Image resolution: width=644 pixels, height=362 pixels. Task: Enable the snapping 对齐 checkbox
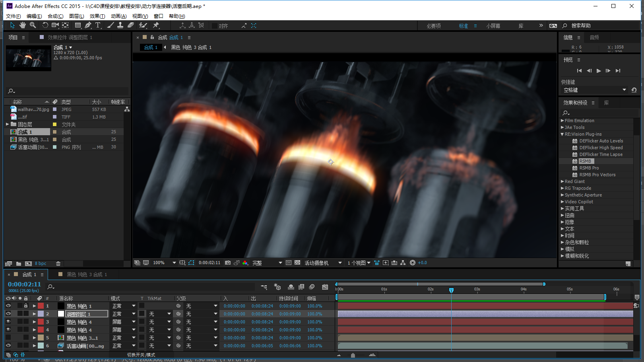(215, 26)
